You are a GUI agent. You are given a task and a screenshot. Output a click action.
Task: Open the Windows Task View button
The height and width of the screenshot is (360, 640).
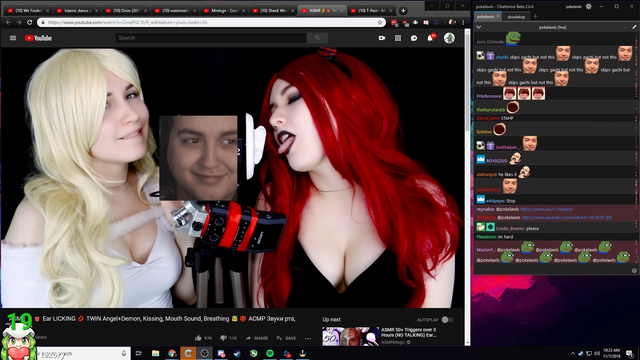pos(139,353)
